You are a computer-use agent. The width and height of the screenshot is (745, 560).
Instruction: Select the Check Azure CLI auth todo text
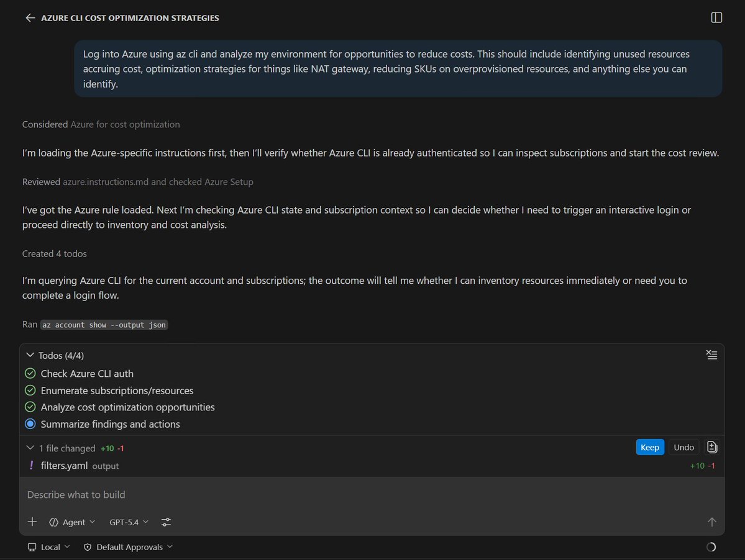point(87,374)
